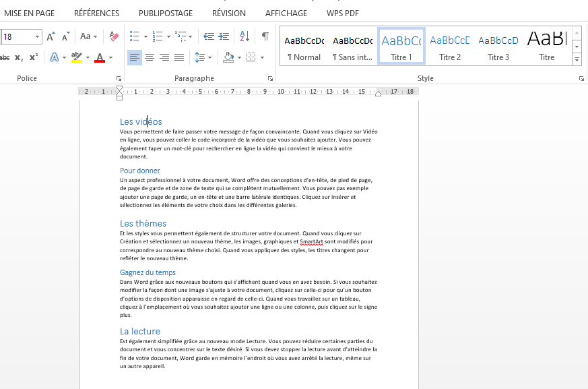Click the heading 'La lecture'
588x389 pixels.
(x=140, y=332)
